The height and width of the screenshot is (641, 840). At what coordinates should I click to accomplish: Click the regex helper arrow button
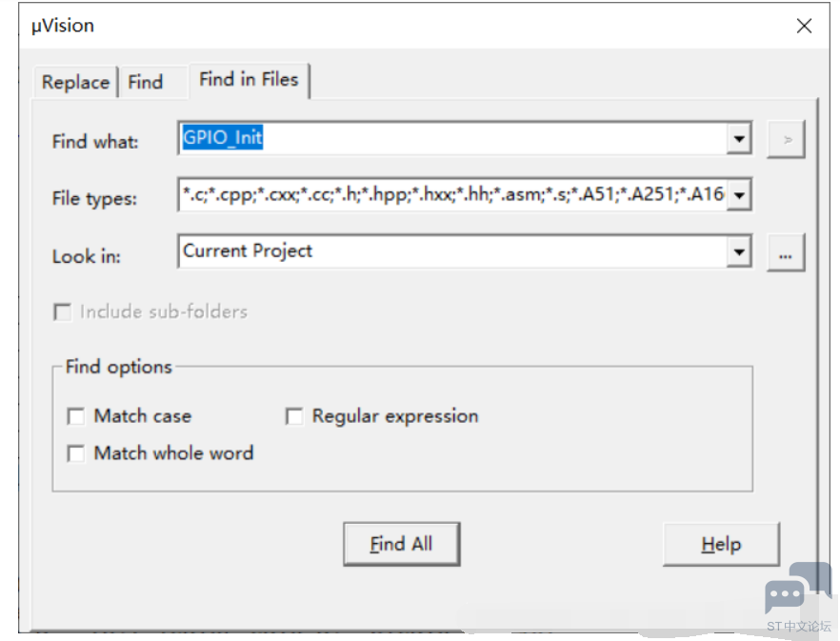click(786, 140)
